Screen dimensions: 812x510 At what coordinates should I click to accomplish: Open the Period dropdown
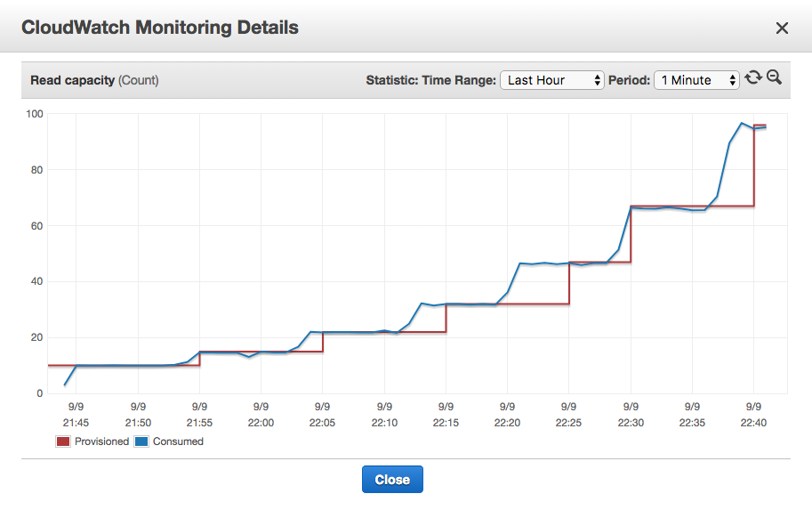tap(696, 80)
